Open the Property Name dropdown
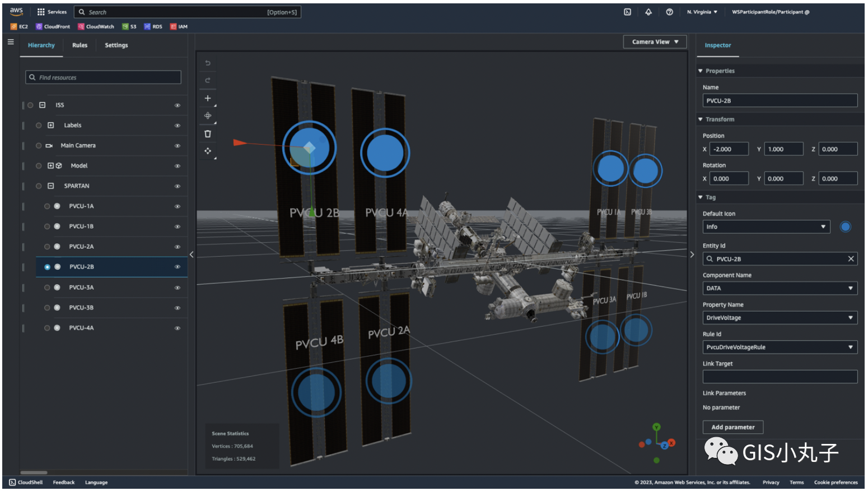Viewport: 868px width, 491px height. tap(780, 318)
